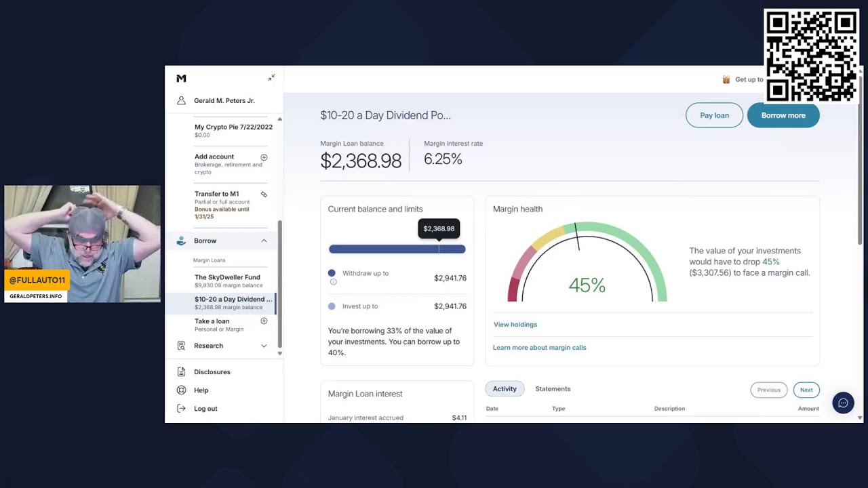Open Gerald M. Peters Jr. account menu

(224, 100)
